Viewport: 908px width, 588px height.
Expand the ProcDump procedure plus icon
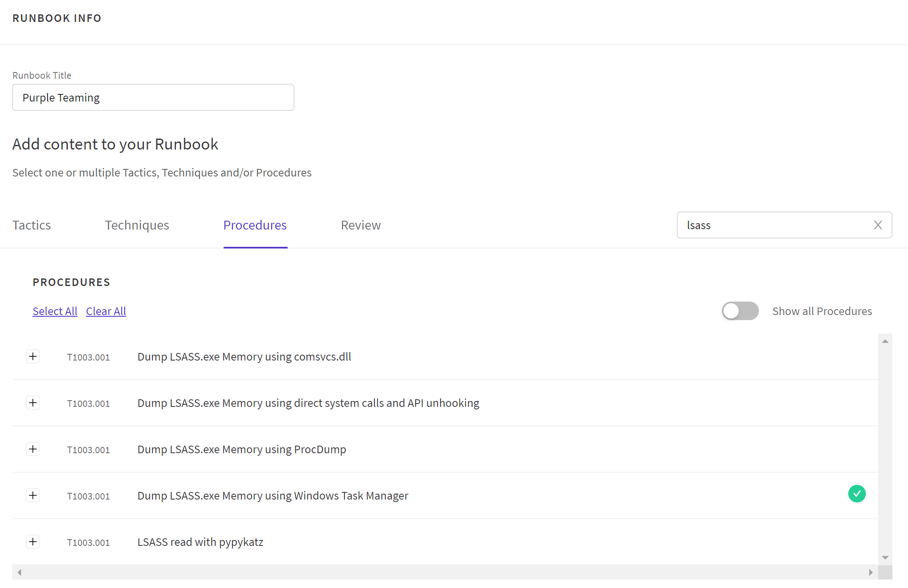33,449
